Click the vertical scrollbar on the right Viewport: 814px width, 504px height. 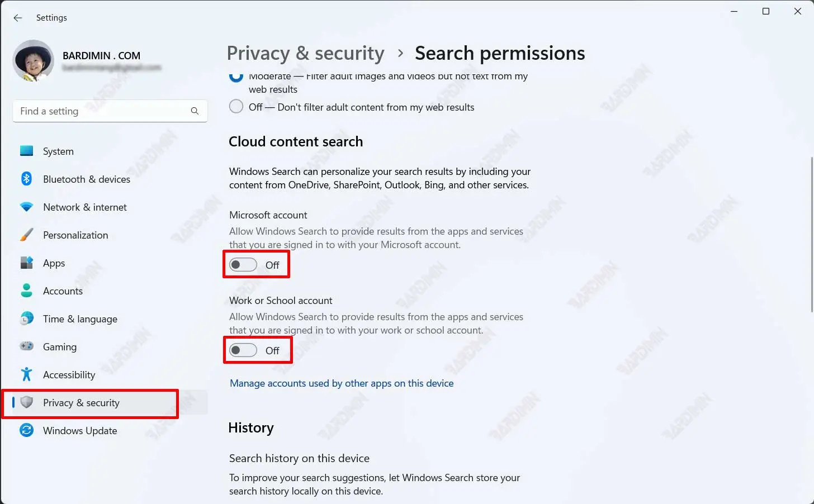click(x=812, y=235)
